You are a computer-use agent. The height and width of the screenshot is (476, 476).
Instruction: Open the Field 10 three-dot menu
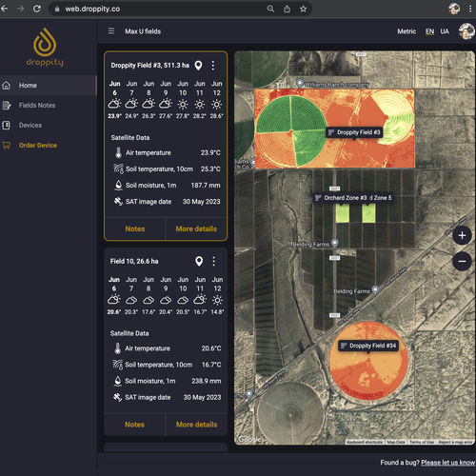(x=214, y=262)
